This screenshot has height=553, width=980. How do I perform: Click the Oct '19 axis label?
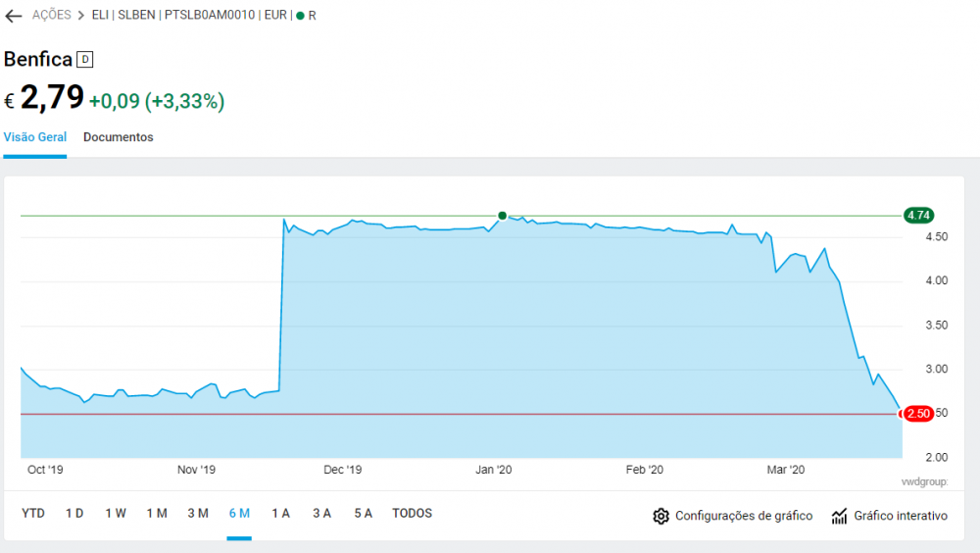(45, 470)
